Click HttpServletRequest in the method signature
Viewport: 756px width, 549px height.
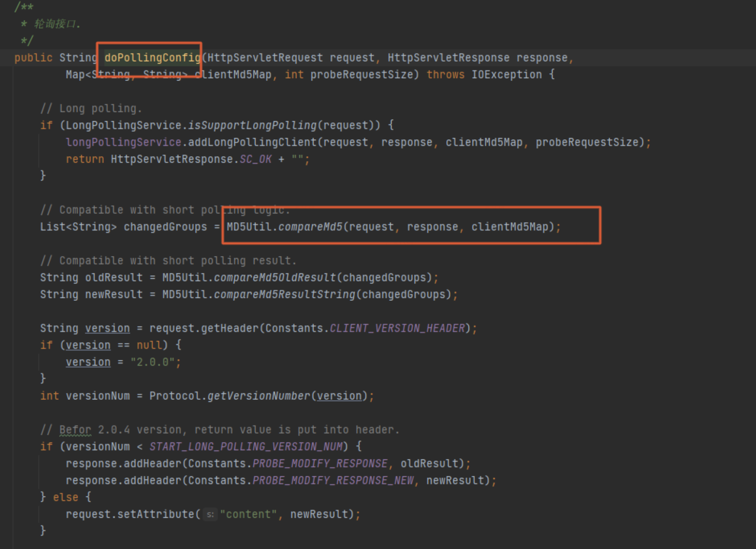(x=265, y=58)
